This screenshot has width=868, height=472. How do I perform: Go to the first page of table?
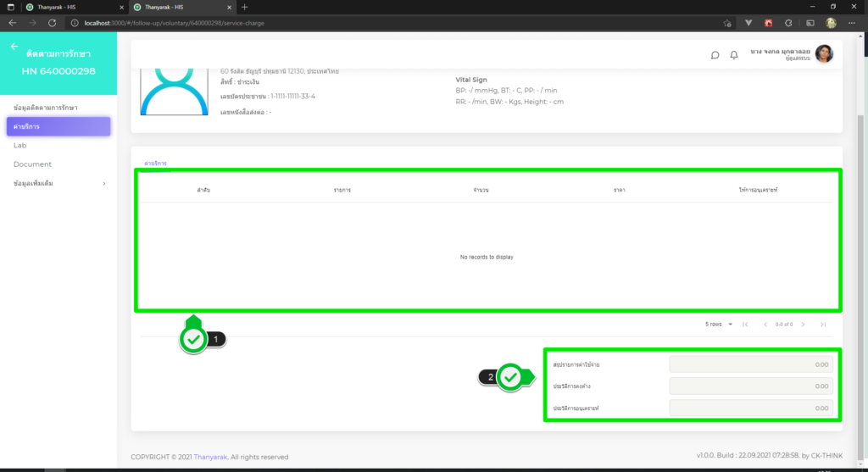[x=745, y=325]
